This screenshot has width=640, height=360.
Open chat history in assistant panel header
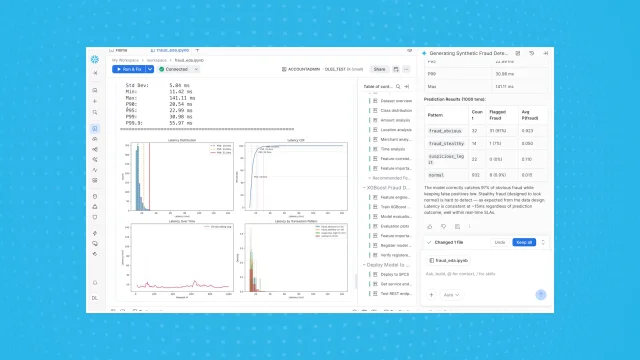click(531, 53)
